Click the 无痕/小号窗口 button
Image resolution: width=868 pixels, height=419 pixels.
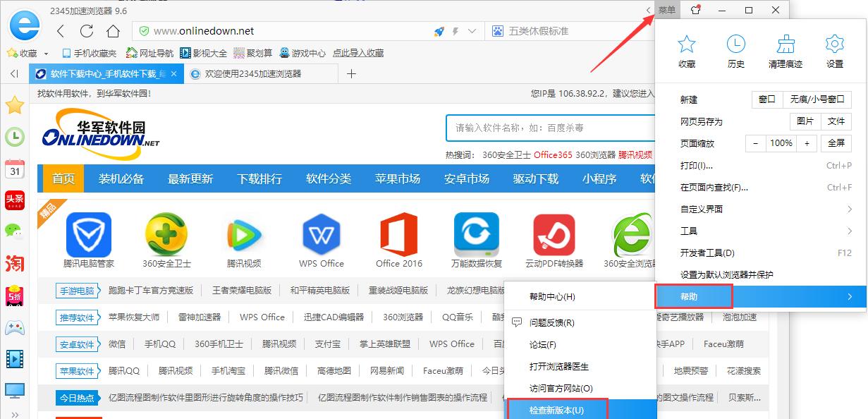coord(817,99)
